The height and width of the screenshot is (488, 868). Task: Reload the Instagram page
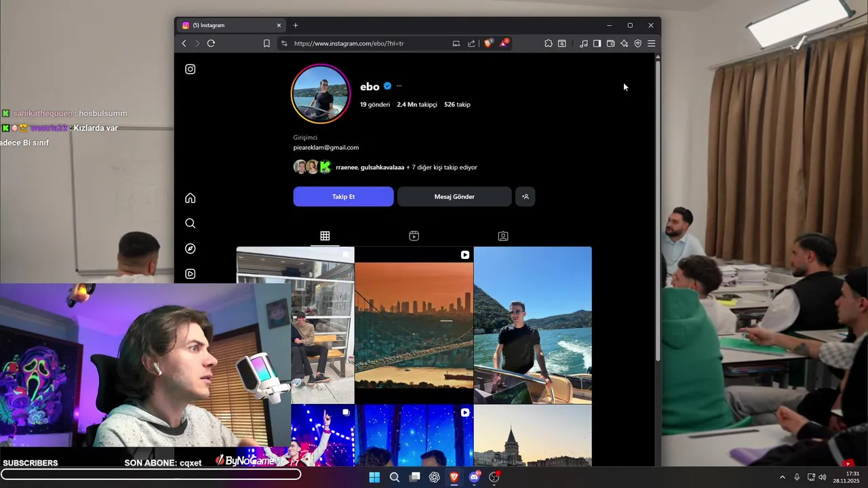(x=211, y=43)
